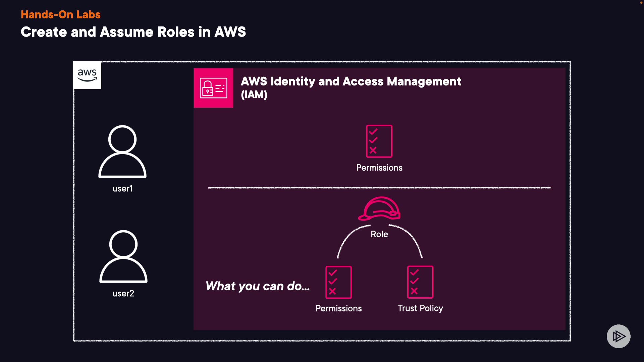Click the horizontal divider line in IAM panel
Image resolution: width=644 pixels, height=362 pixels.
[379, 188]
